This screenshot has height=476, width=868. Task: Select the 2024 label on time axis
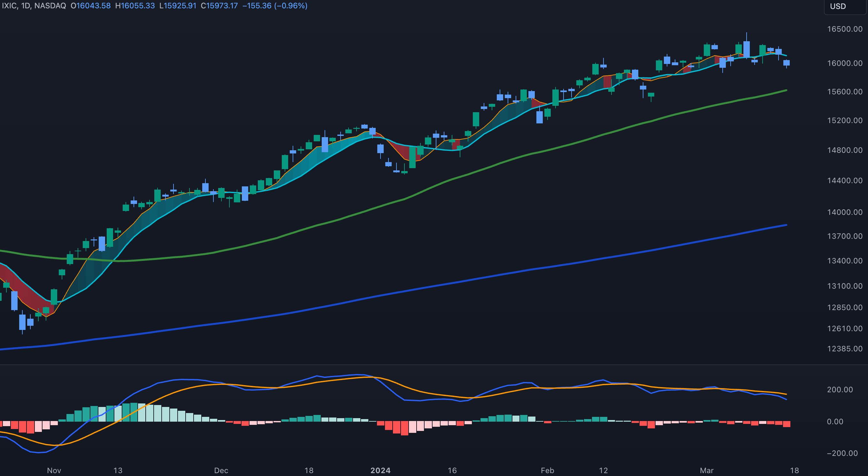(x=380, y=470)
